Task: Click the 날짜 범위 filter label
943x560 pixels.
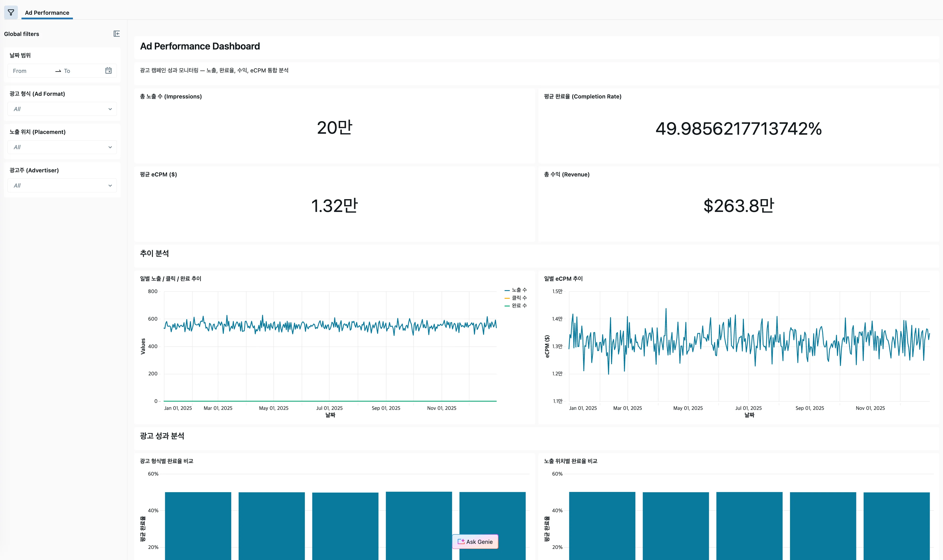Action: (20, 56)
